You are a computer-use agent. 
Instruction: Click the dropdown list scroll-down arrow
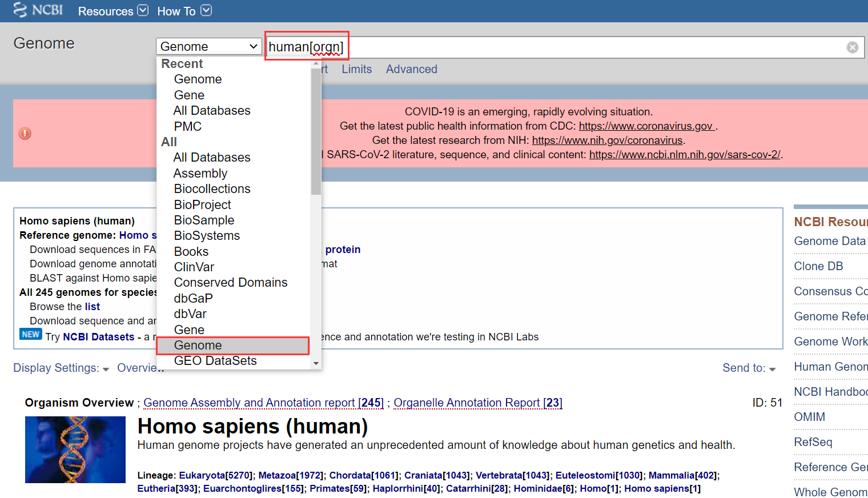(316, 363)
